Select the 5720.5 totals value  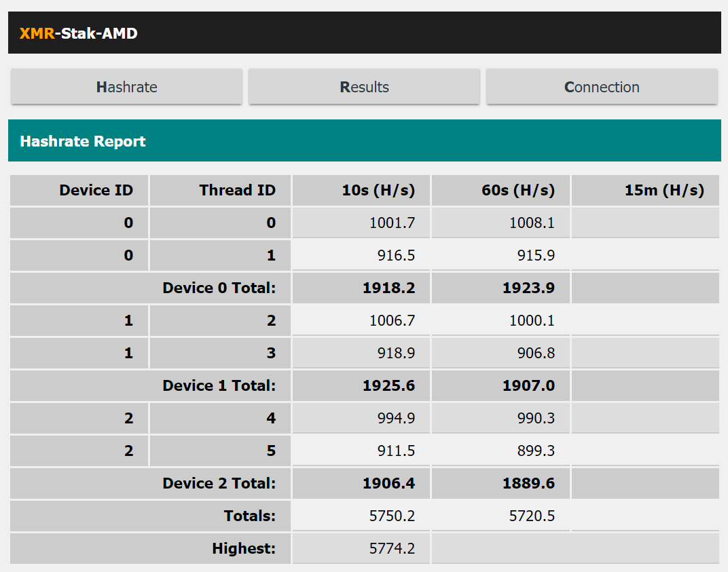[532, 516]
